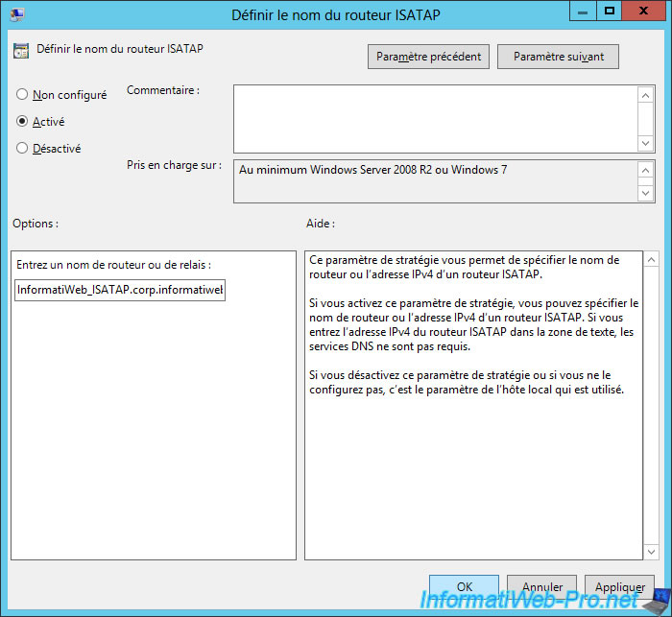
Task: Click the 'Options :' label
Action: point(36,224)
